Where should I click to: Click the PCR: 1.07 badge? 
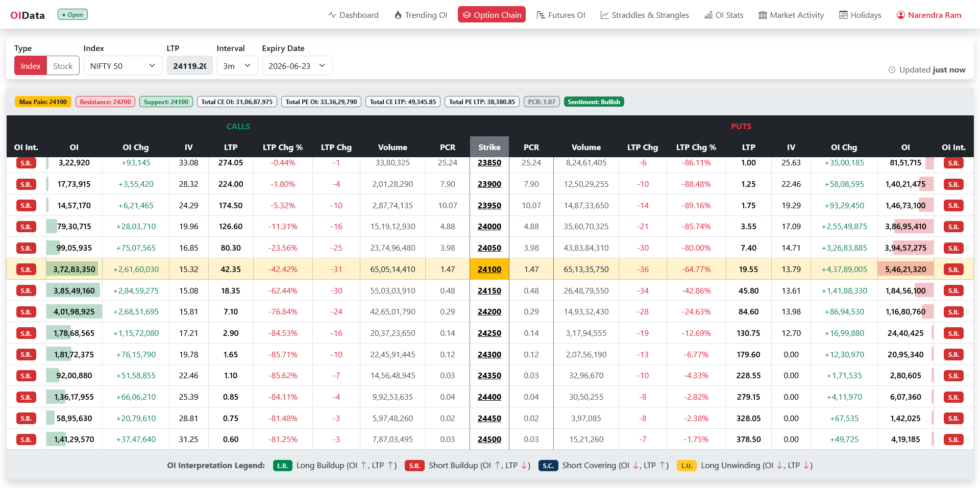tap(542, 102)
